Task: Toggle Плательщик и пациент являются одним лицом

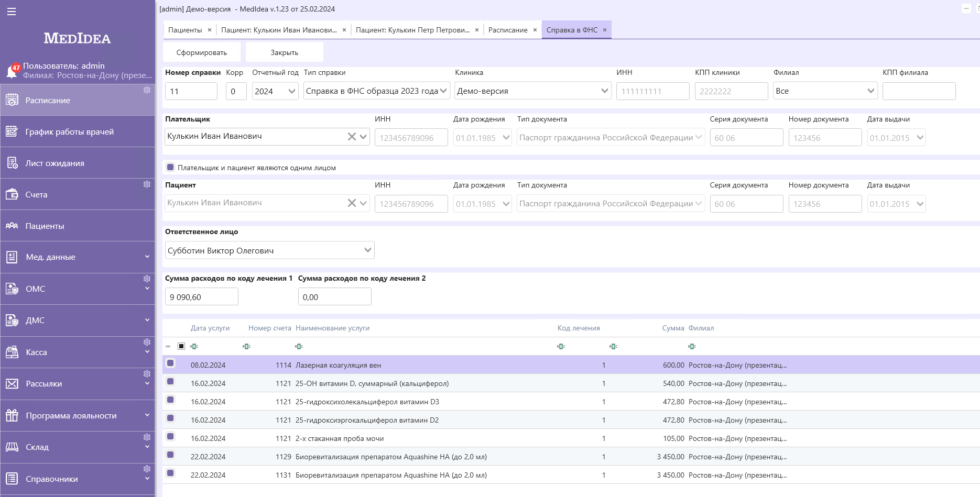Action: (170, 168)
